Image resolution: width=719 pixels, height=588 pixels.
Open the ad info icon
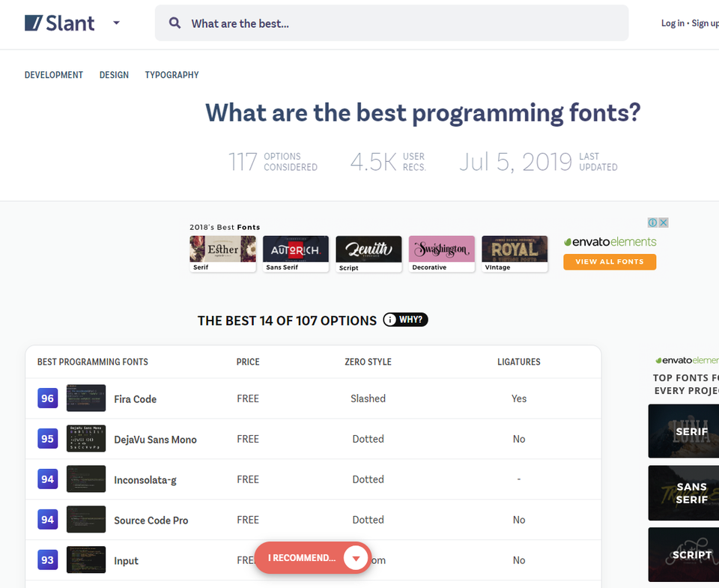(x=652, y=222)
